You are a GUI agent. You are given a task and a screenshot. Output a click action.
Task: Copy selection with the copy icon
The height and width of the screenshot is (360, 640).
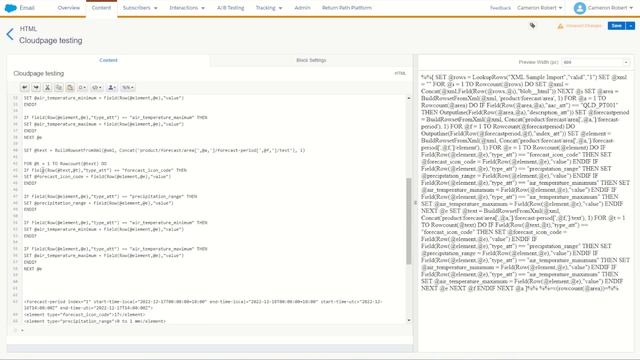coord(59,87)
